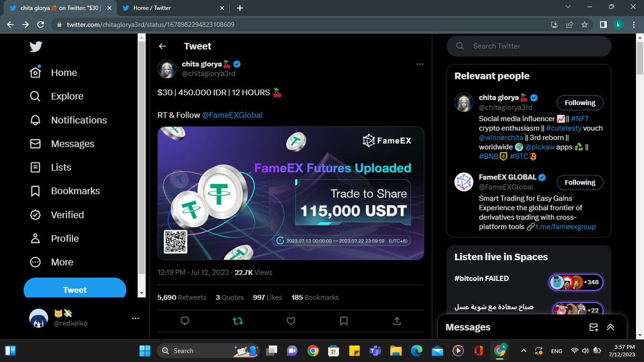The width and height of the screenshot is (644, 362).
Task: Click chita glorya's avatar in the tweet header
Action: pos(167,69)
